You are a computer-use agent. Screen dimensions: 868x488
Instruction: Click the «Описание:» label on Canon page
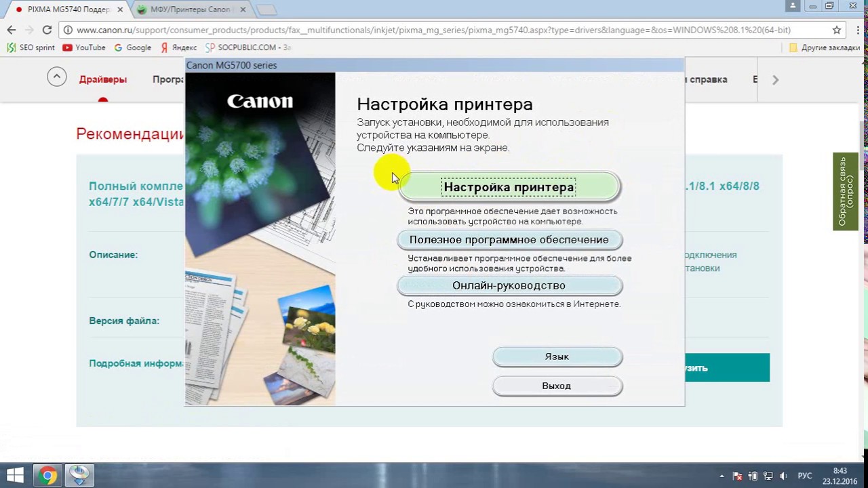pos(113,255)
